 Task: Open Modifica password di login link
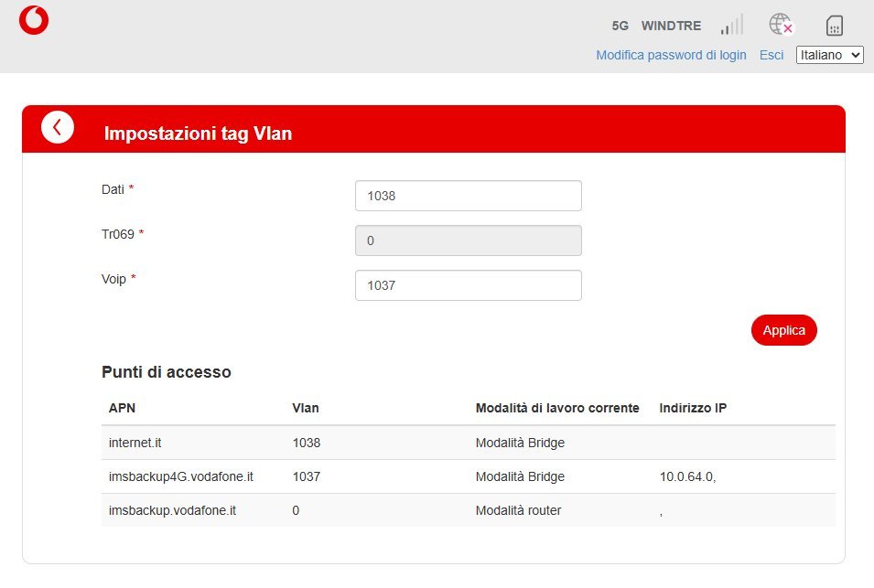coord(671,55)
